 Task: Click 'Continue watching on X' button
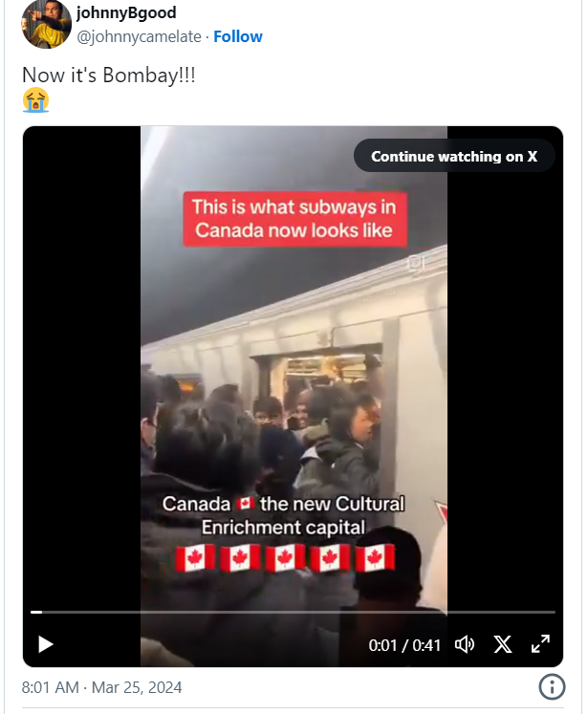(454, 156)
